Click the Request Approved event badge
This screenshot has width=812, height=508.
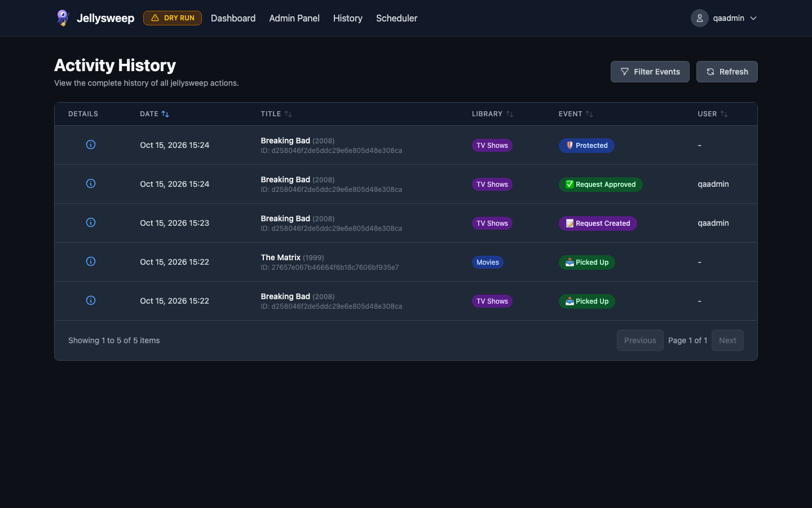click(x=601, y=185)
